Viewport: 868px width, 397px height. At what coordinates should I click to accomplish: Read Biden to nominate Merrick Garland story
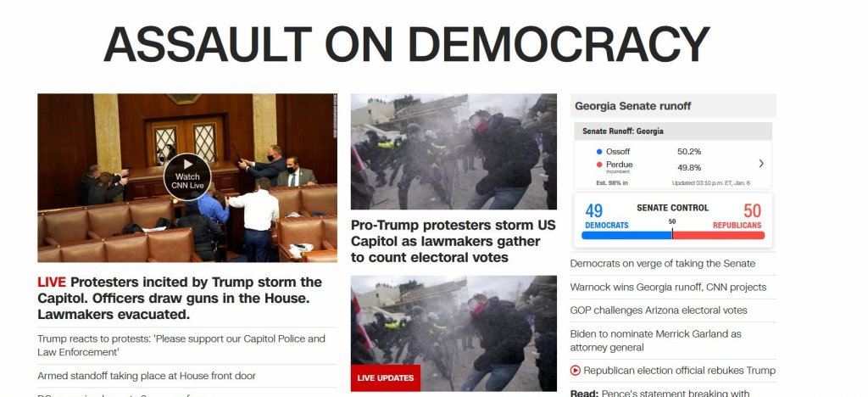(656, 340)
